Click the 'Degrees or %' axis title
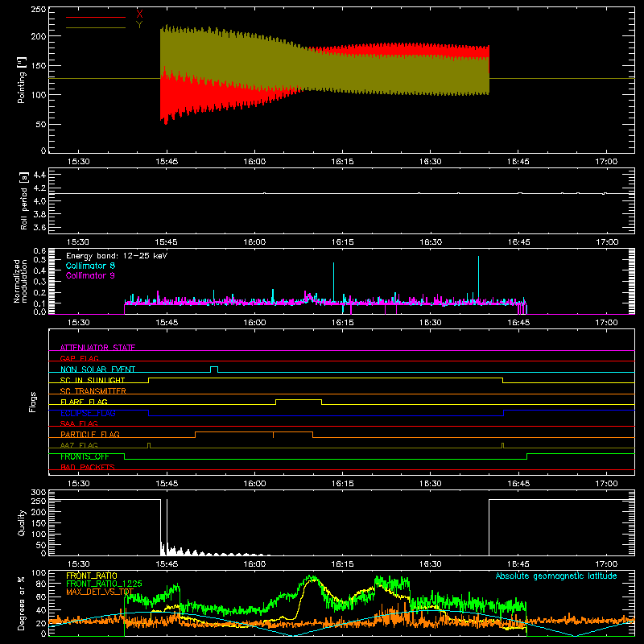 (x=22, y=603)
